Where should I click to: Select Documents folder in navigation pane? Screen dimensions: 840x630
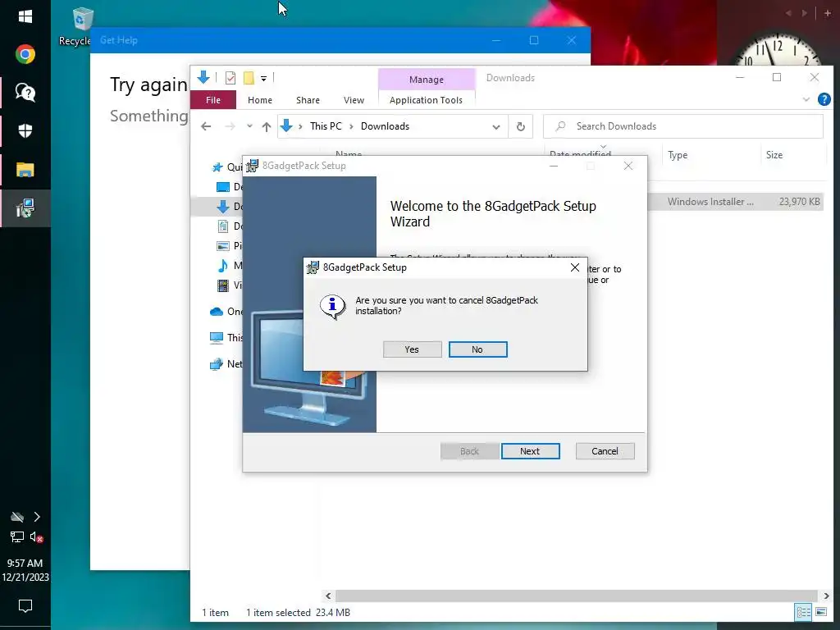pos(230,226)
